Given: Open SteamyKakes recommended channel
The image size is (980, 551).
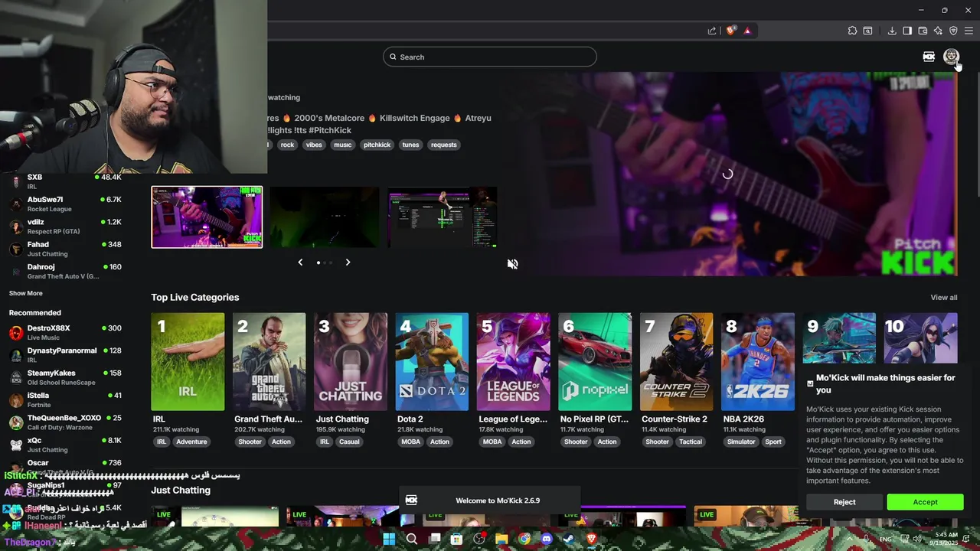Looking at the screenshot, I should pos(66,377).
